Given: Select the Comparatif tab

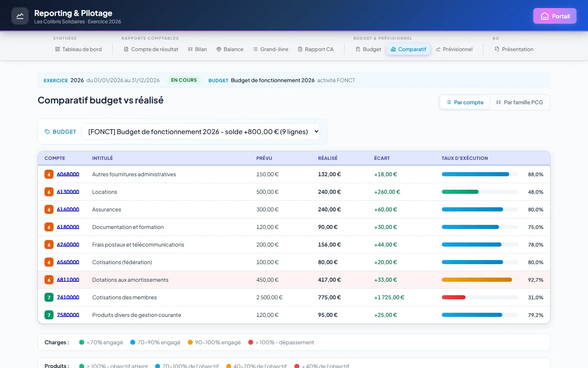Looking at the screenshot, I should tap(408, 49).
